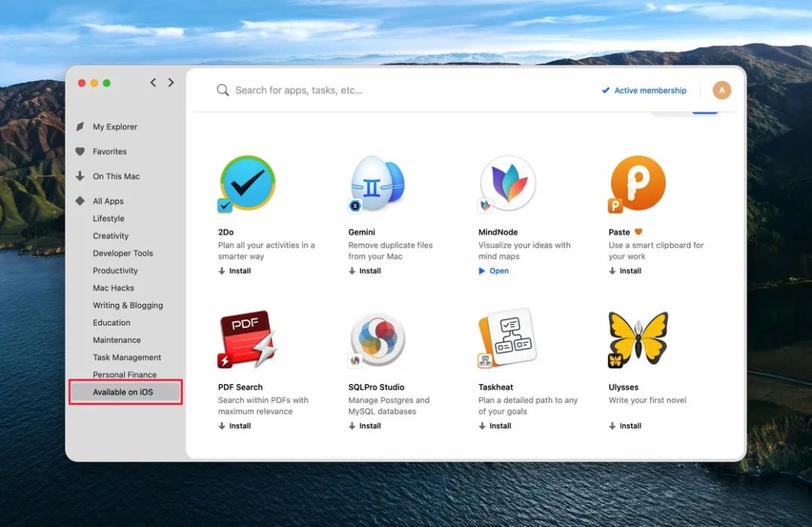Select Available on iOS category
This screenshot has width=812, height=527.
(126, 392)
